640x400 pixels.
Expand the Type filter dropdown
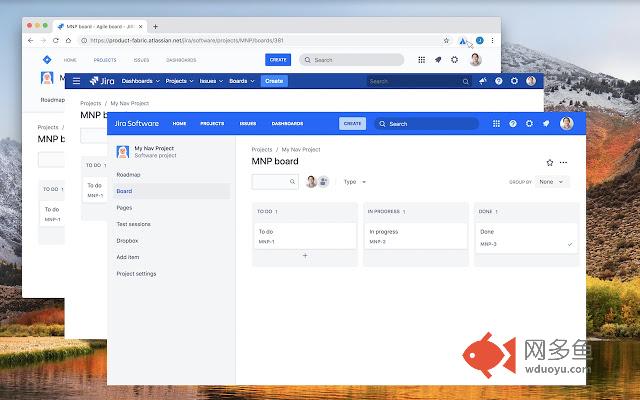click(355, 182)
